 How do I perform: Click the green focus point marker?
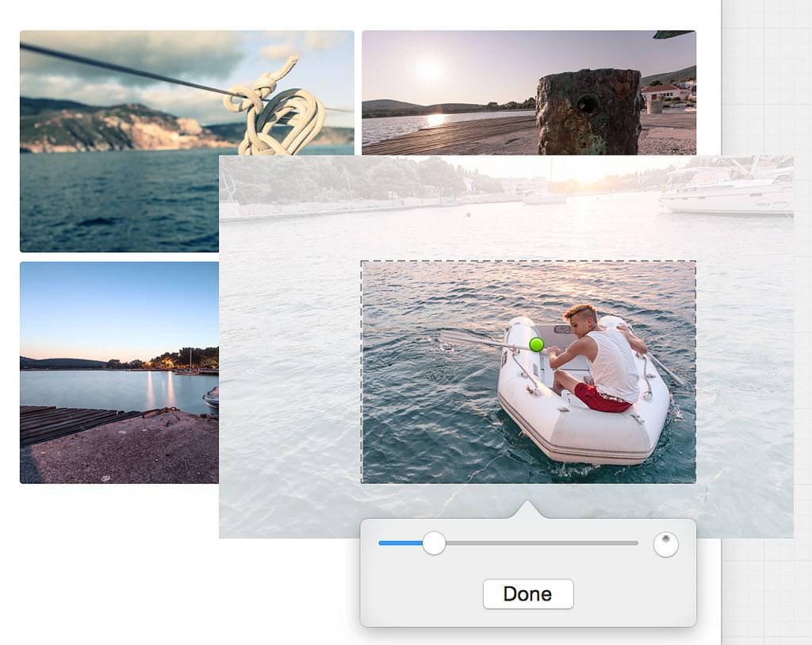click(x=537, y=344)
